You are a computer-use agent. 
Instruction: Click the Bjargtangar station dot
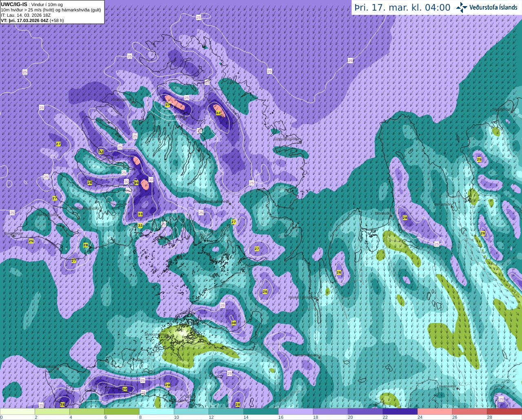[13, 236]
